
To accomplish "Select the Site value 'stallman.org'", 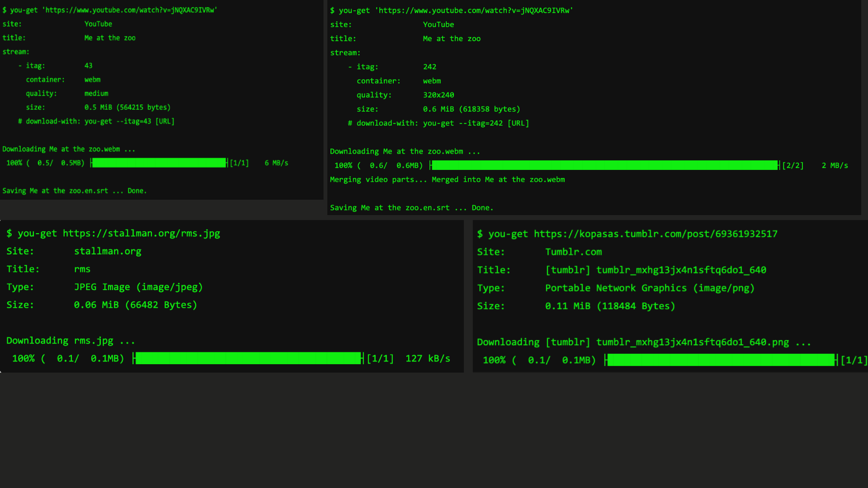I will click(x=108, y=251).
